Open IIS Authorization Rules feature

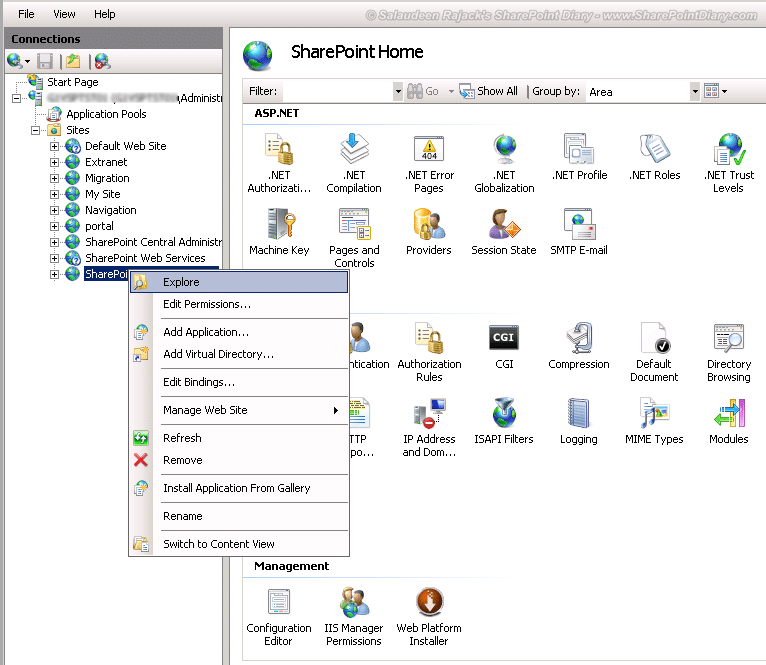(x=429, y=352)
